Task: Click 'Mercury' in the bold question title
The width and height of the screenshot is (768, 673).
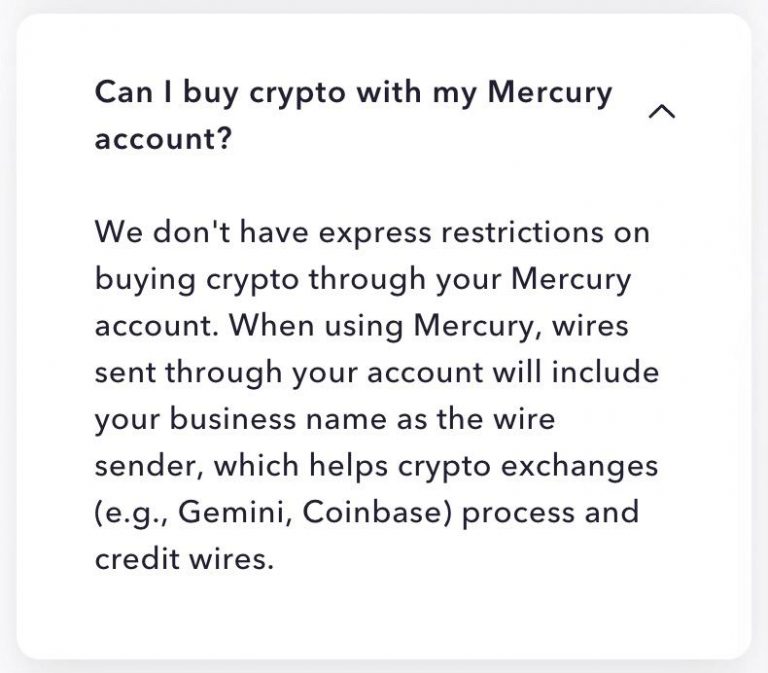Action: [x=550, y=93]
